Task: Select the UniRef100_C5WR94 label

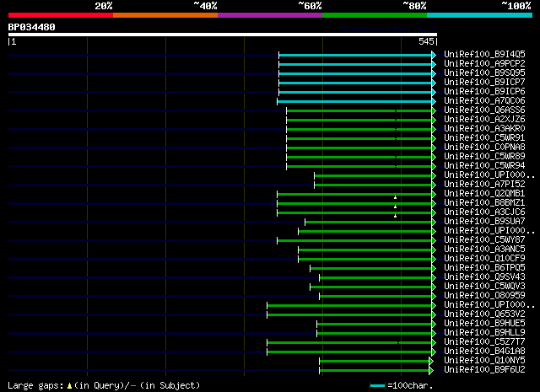Action: point(484,165)
